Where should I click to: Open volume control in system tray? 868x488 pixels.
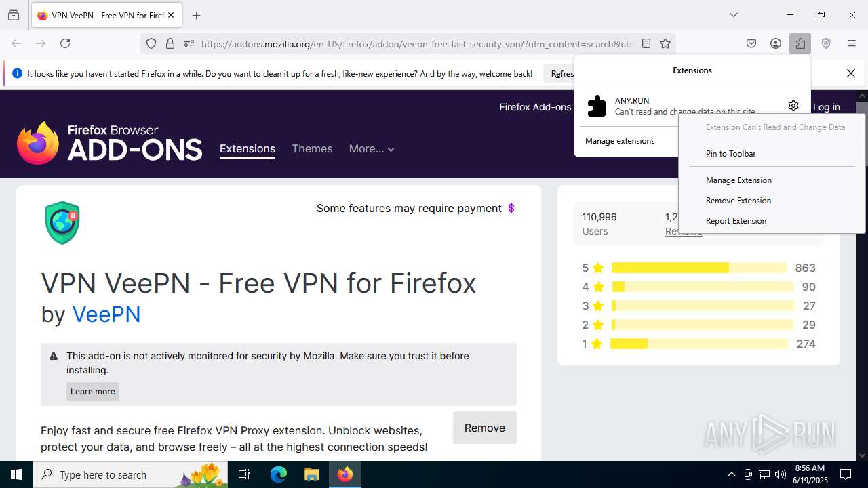click(781, 474)
